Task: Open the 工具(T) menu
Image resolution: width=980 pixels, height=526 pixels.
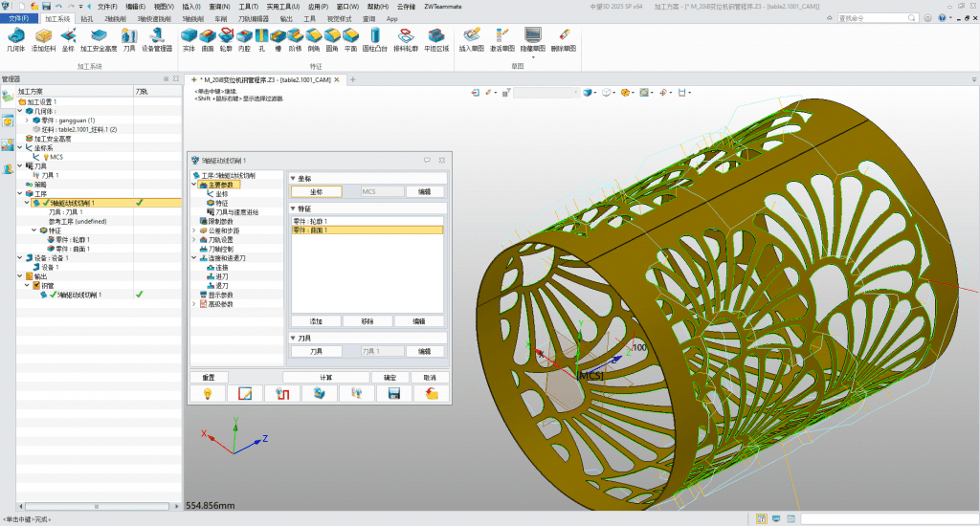Action: tap(249, 6)
